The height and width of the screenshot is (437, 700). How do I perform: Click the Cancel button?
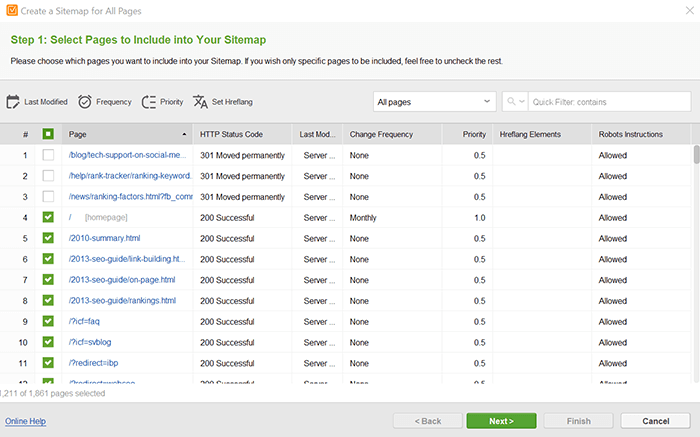[655, 421]
